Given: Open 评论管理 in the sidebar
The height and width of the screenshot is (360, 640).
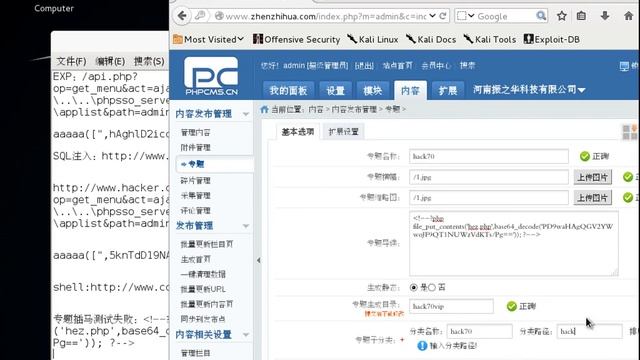Looking at the screenshot, I should [x=196, y=211].
